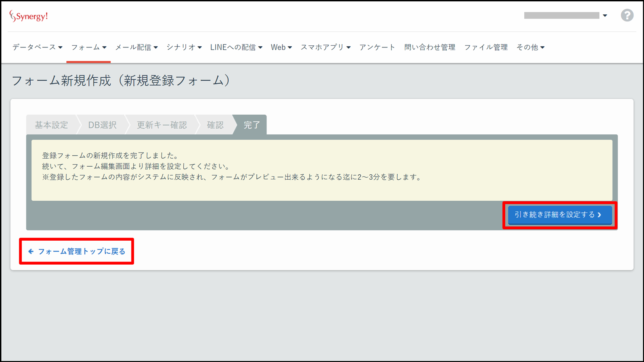Expand the メール配信 menu
Viewport: 644px width, 362px height.
coord(136,47)
